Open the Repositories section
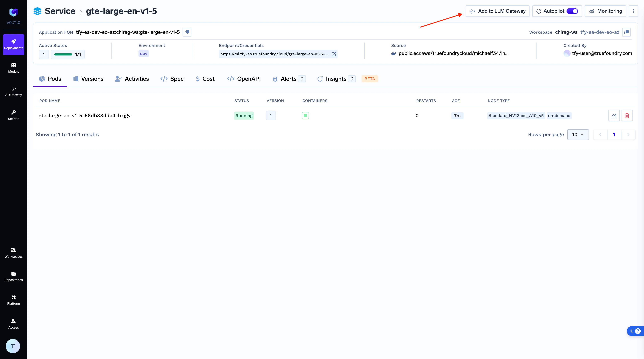This screenshot has height=359, width=644. point(13,276)
